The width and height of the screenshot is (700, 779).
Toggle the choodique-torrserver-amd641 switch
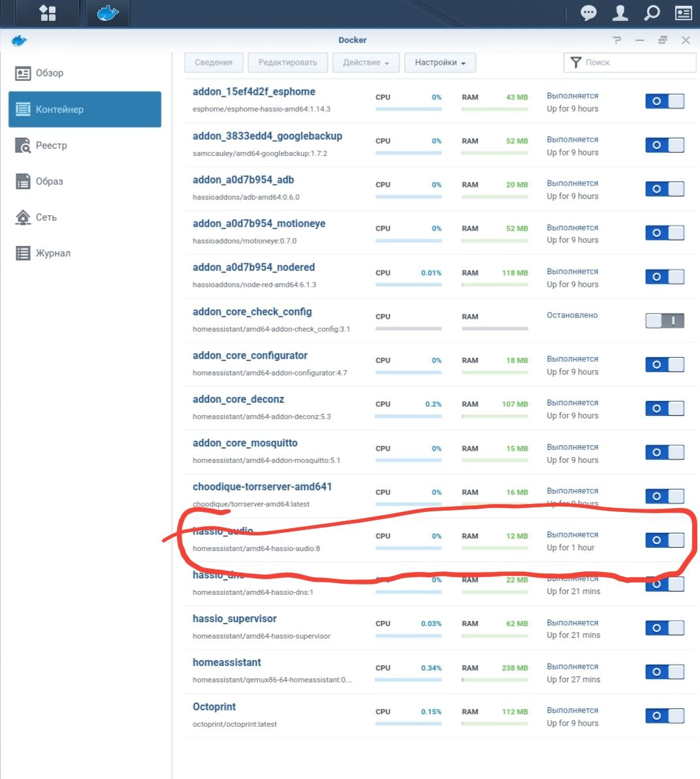[665, 496]
